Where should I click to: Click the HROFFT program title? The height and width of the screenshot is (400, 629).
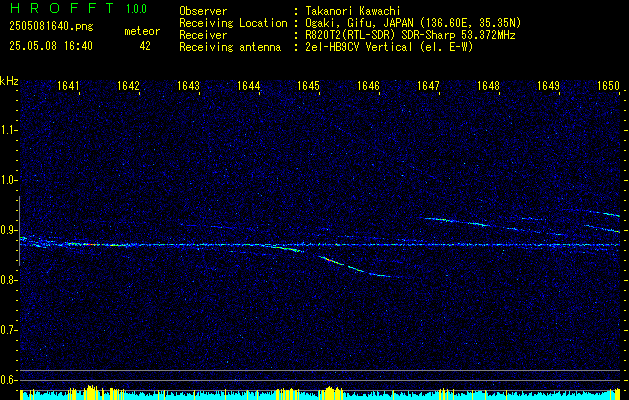point(62,8)
